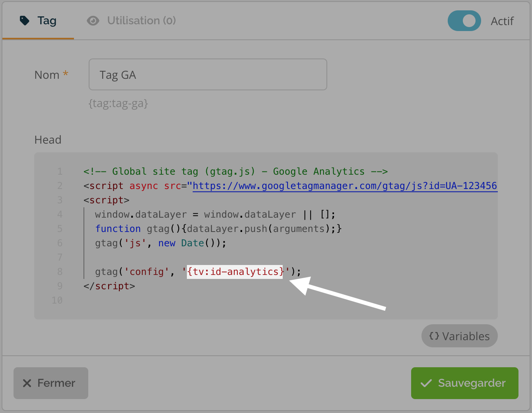This screenshot has height=413, width=532.
Task: Open the googletagmanager.com URL in line 2
Action: (x=345, y=186)
